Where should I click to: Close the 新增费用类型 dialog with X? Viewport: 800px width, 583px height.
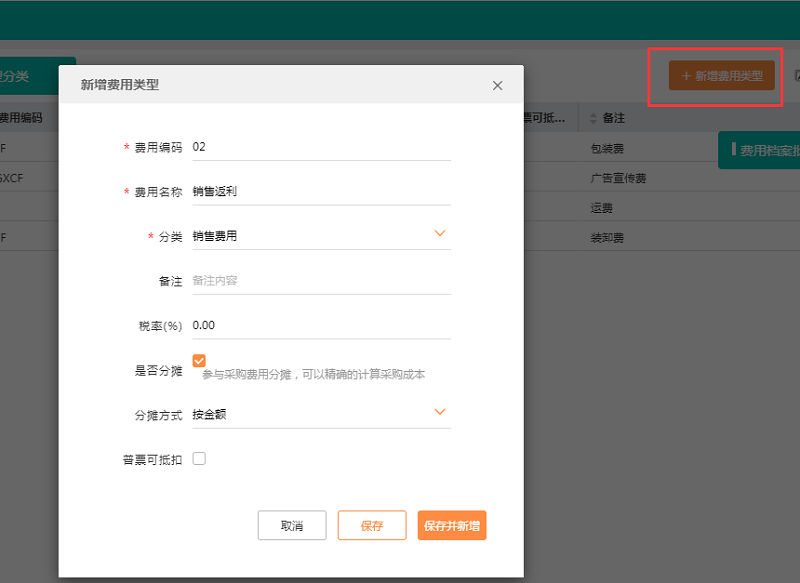(497, 86)
